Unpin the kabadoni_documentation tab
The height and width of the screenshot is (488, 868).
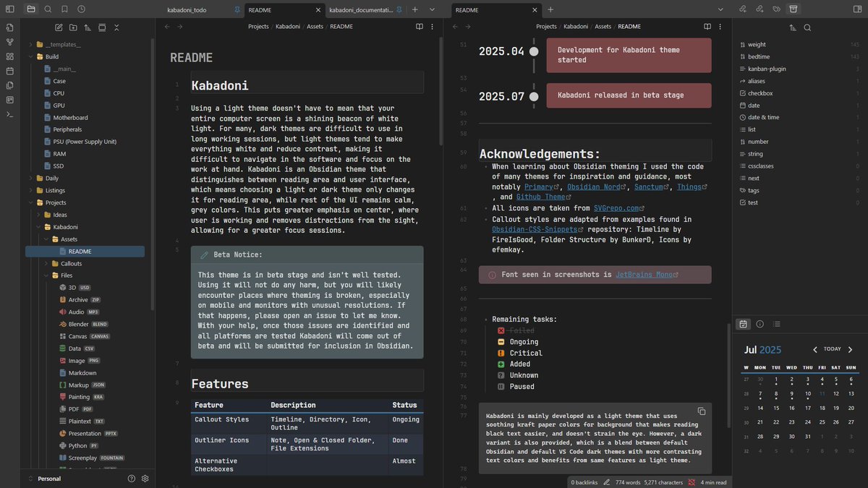point(398,10)
